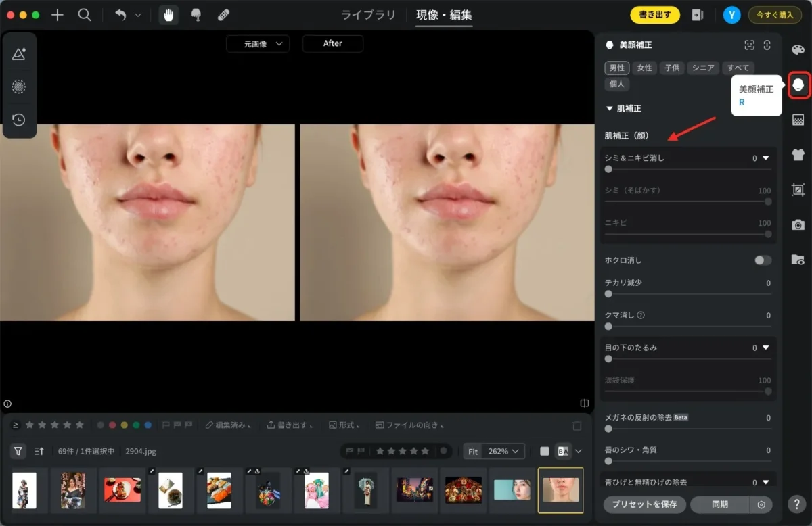This screenshot has height=526, width=812.
Task: Click the settings hexagon next to 同期
Action: point(761,504)
